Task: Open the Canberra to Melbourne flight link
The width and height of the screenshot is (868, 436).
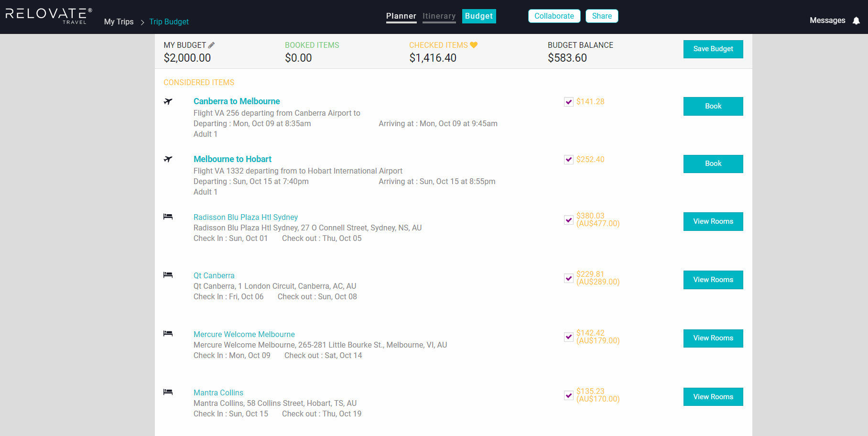Action: [237, 101]
